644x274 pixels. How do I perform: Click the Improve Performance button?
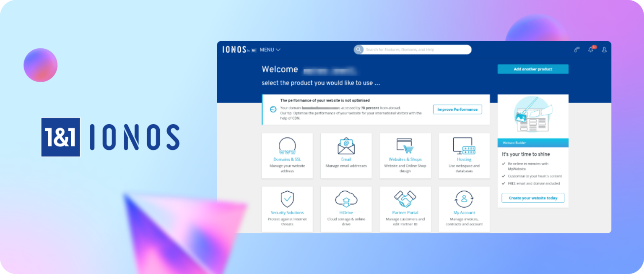tap(457, 109)
